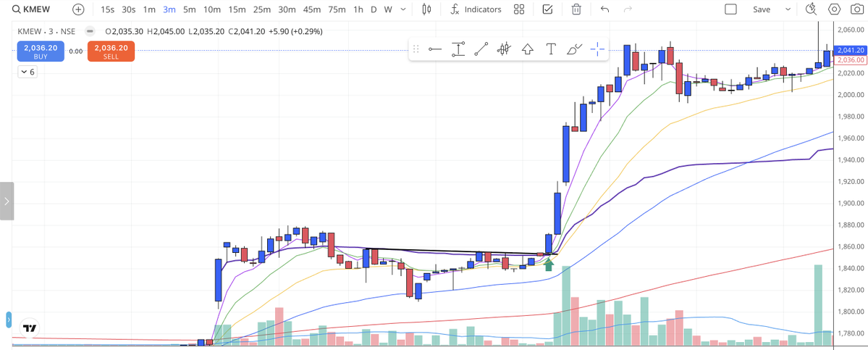Viewport: 868px width, 350px height.
Task: Click the orange SELL 2,036.20 button
Action: [x=111, y=51]
